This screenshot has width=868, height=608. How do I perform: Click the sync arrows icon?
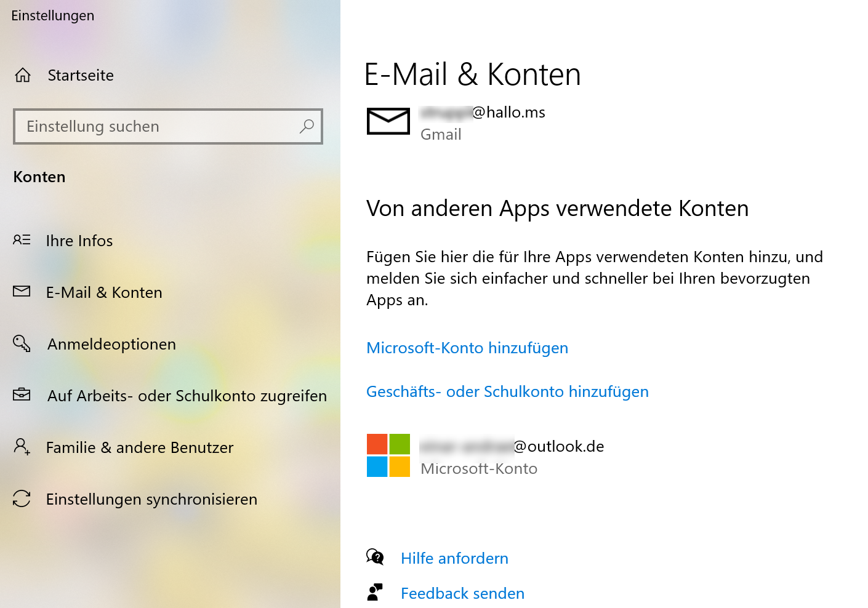point(22,498)
